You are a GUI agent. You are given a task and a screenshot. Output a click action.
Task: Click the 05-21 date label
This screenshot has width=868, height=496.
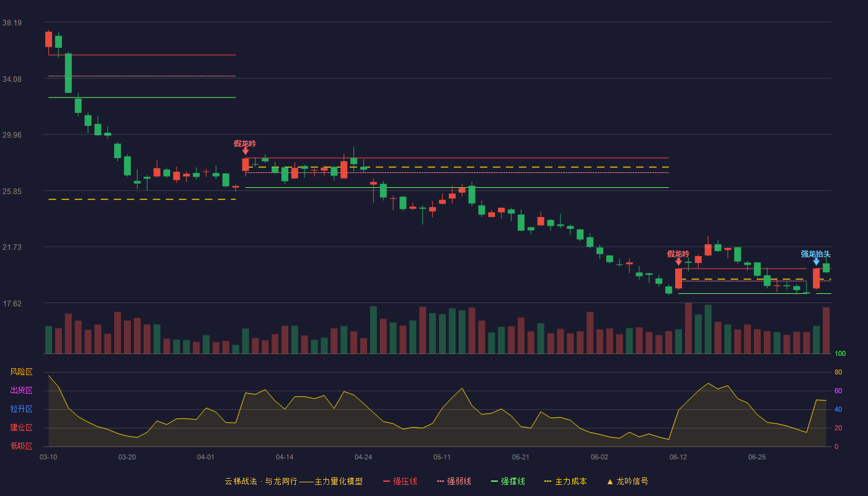[521, 457]
